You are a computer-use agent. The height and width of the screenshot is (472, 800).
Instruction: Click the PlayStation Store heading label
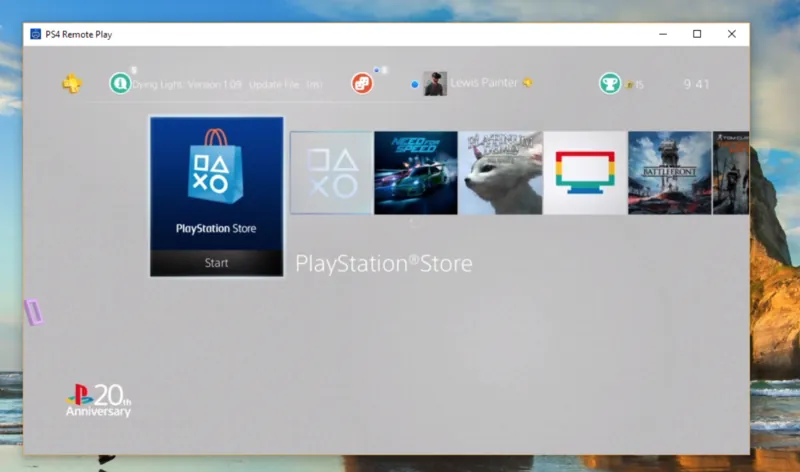coord(384,264)
